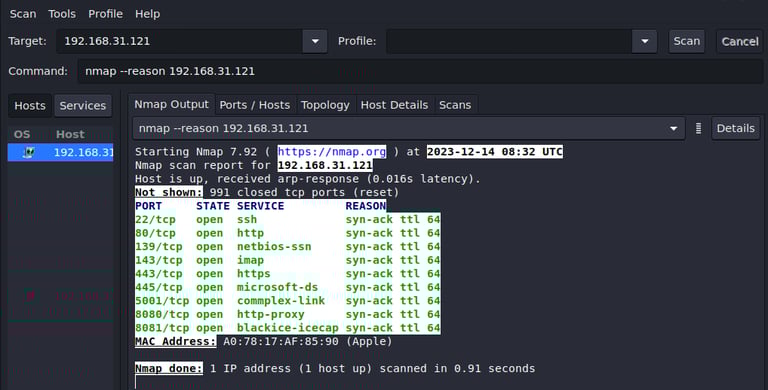This screenshot has height=390, width=768.
Task: Click the 8081/tcp blackice-icecap row
Action: (288, 328)
